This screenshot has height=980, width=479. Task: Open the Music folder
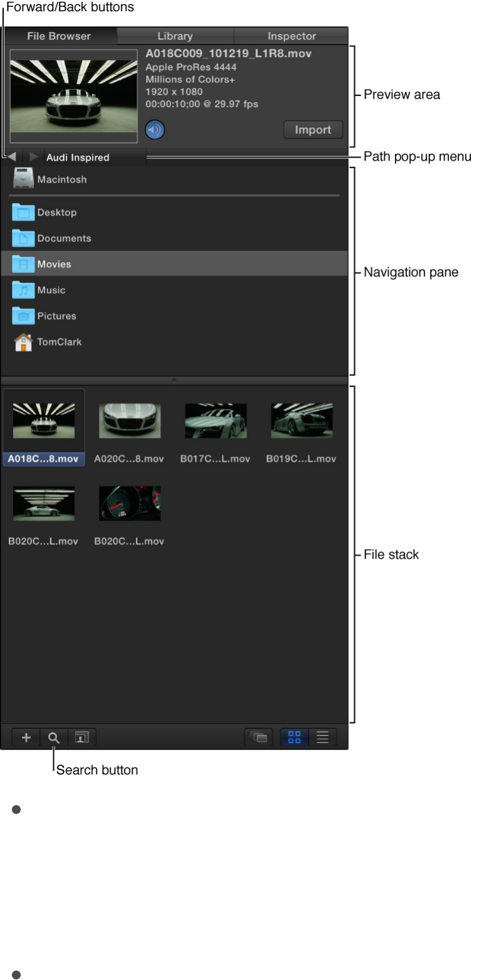click(x=174, y=290)
